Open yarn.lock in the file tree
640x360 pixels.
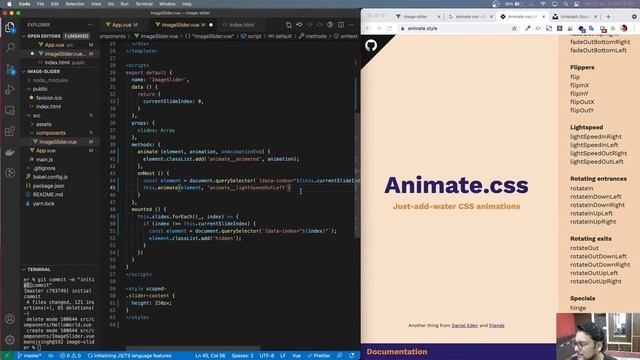tap(43, 204)
